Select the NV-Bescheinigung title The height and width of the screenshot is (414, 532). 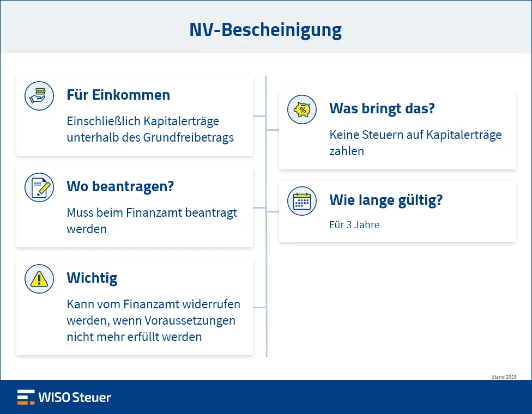tap(265, 30)
